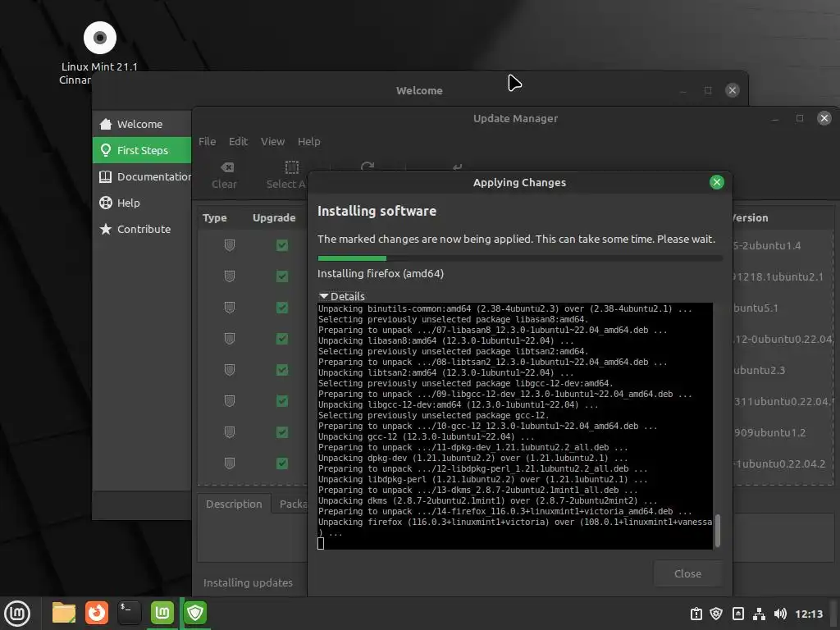Screen dimensions: 840x630
Task: Switch to Update Manager shield taskbar button
Action: (195, 613)
